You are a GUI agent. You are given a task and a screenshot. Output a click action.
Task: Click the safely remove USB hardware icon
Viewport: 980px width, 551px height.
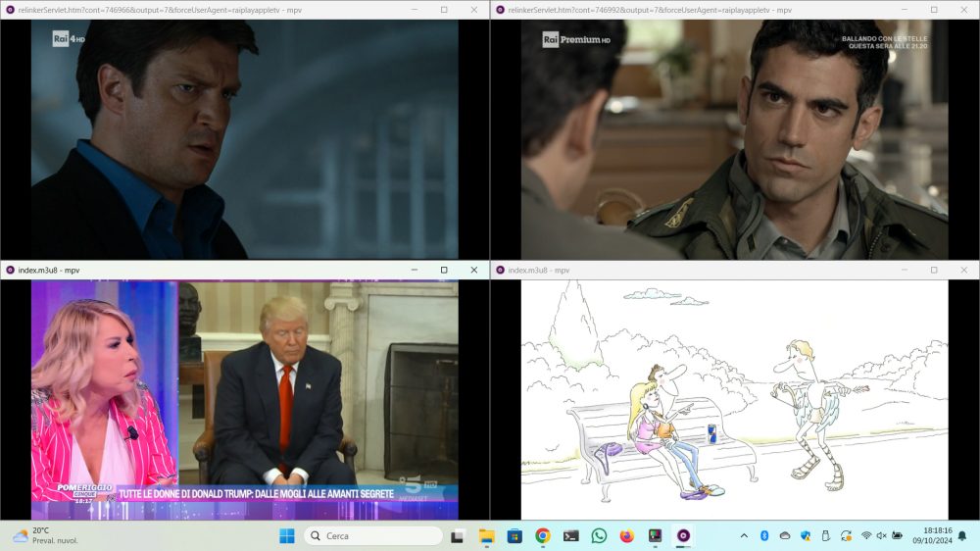coord(825,536)
